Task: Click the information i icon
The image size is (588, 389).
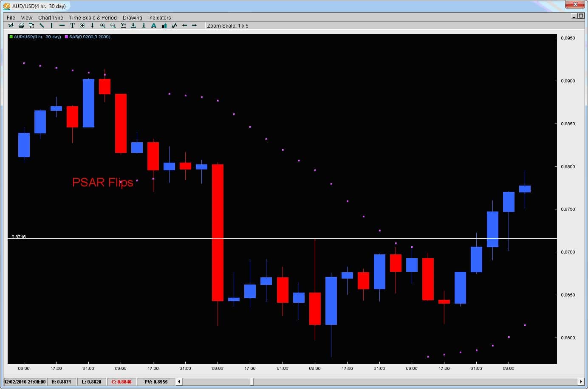Action: (x=144, y=25)
